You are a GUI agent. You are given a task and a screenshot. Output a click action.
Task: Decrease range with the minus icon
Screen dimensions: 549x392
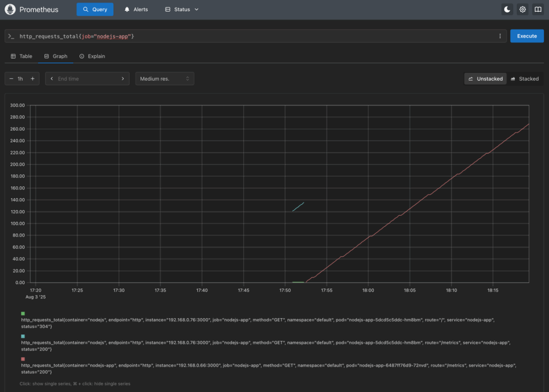(x=11, y=79)
